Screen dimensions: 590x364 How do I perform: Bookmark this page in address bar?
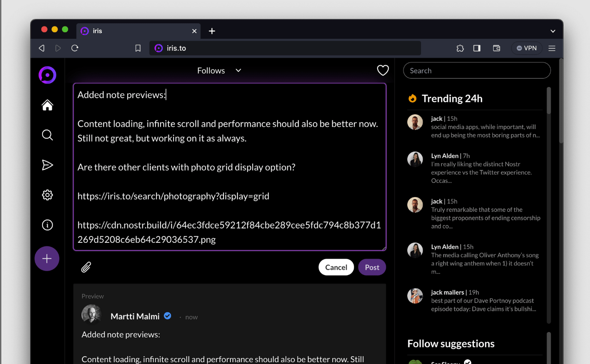pos(138,48)
